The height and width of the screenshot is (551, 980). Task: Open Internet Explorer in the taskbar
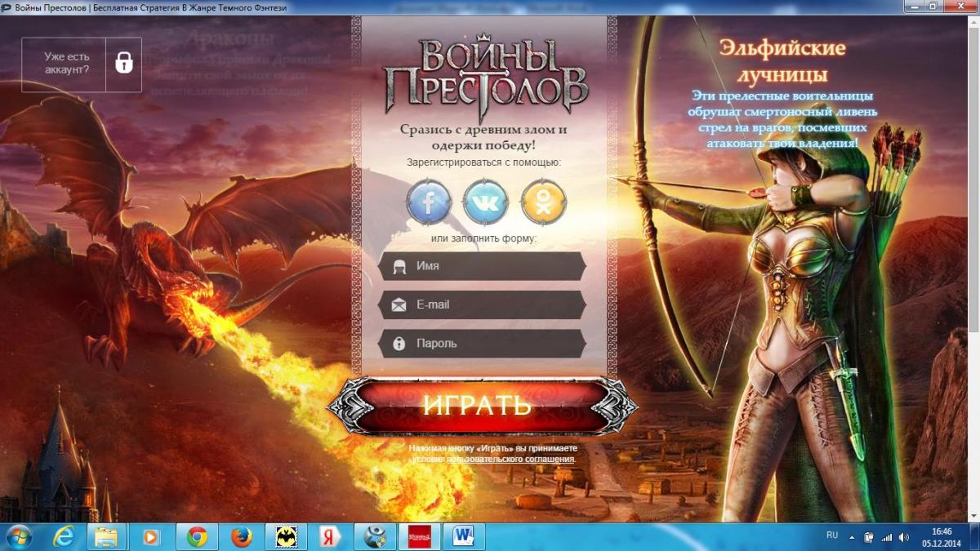(64, 536)
